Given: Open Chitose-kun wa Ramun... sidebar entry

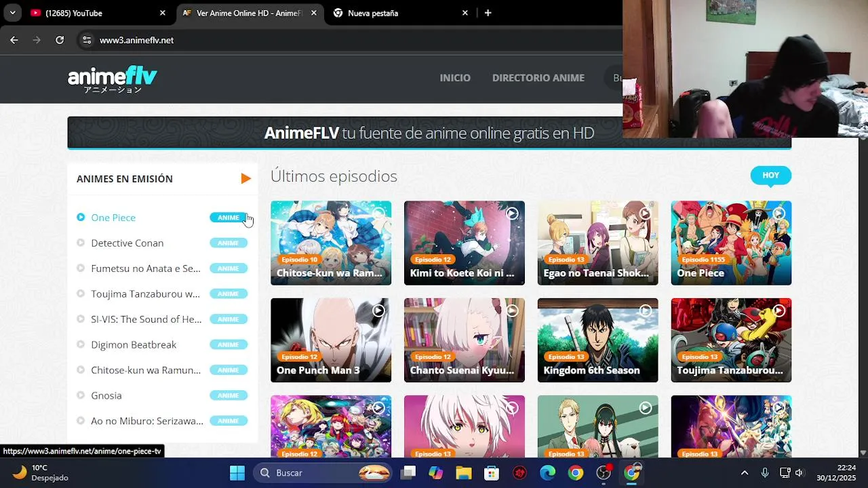Looking at the screenshot, I should (146, 370).
